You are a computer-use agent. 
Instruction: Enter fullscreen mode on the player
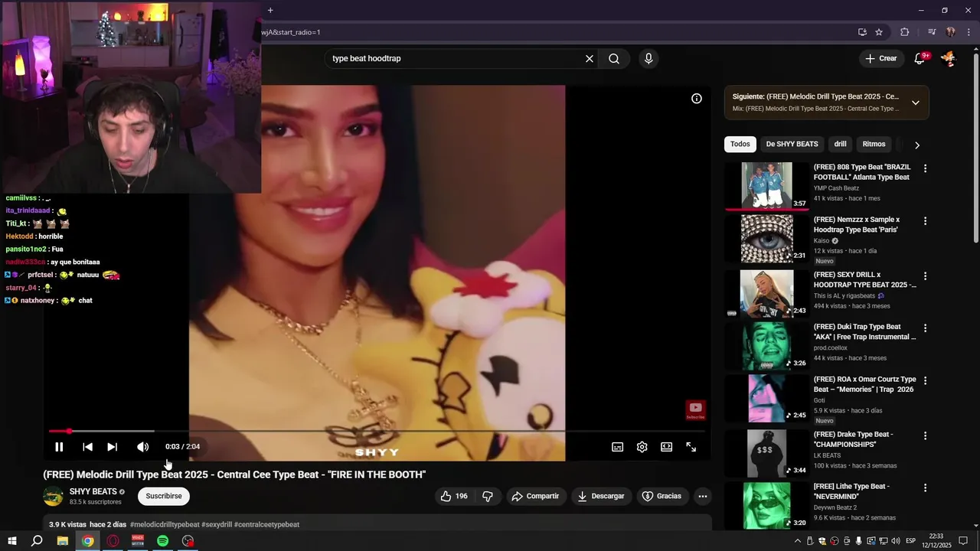click(x=691, y=447)
